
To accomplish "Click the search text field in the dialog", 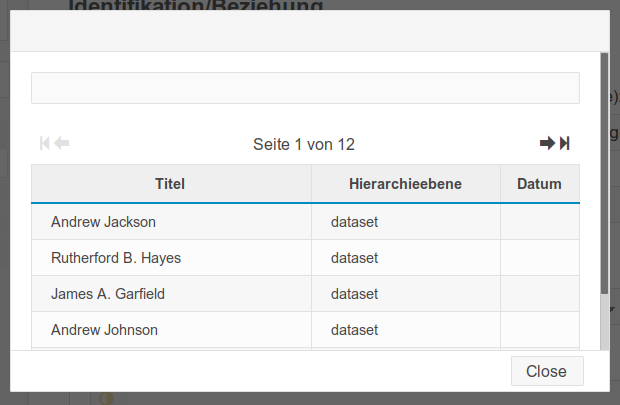I will pyautogui.click(x=305, y=88).
